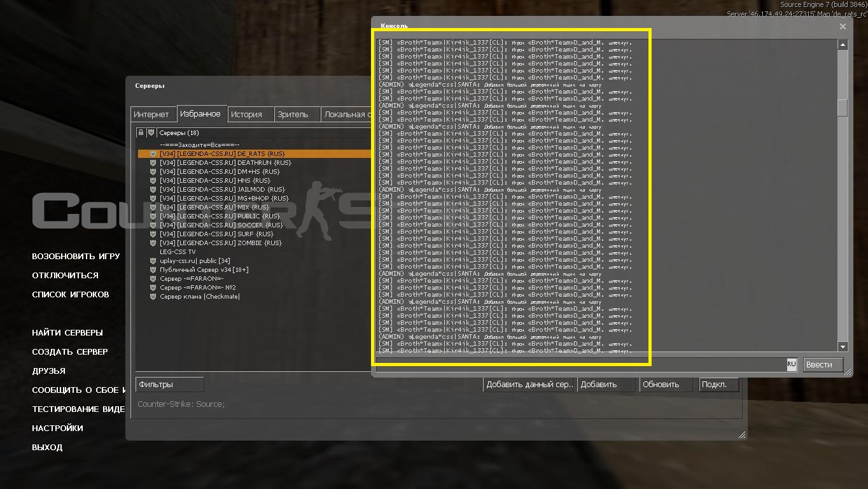Select ТЕСТИРОВАНИЕ ВИДЕО menu entry
This screenshot has height=489, width=868.
78,409
